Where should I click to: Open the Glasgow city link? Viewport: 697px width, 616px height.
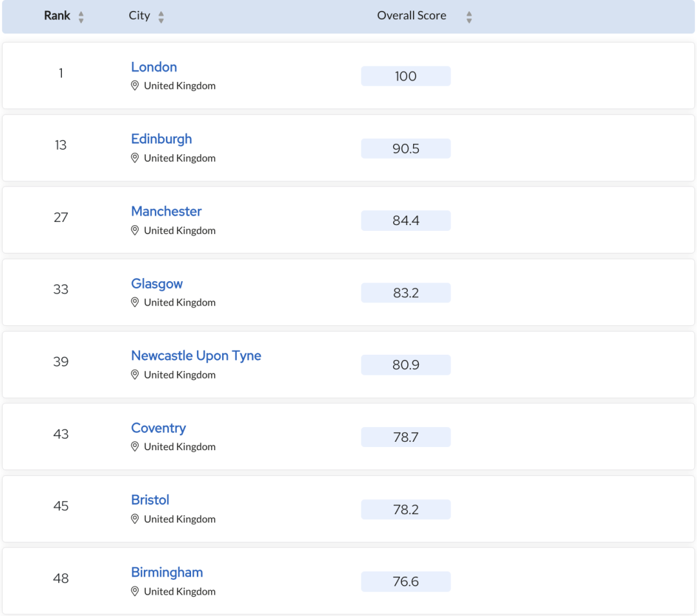[157, 284]
